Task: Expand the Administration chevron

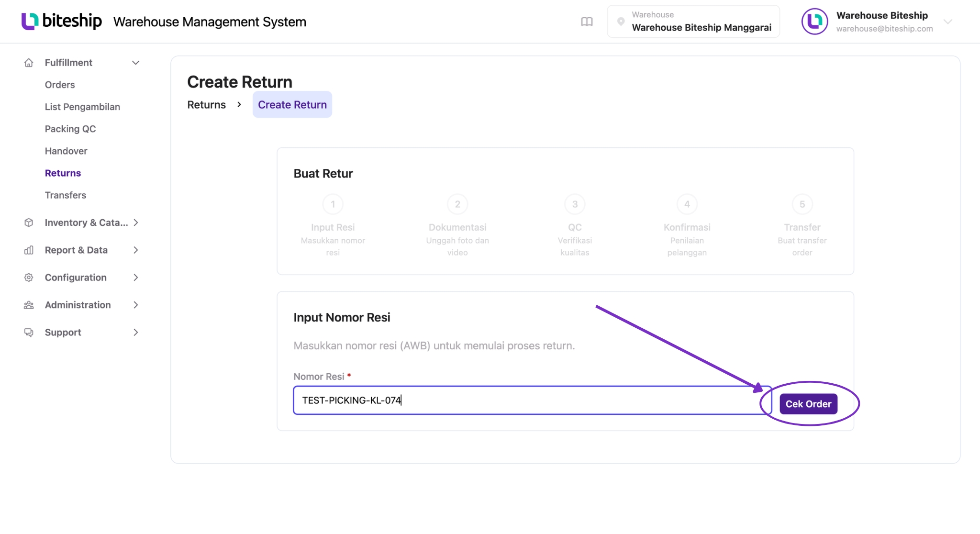Action: click(135, 305)
